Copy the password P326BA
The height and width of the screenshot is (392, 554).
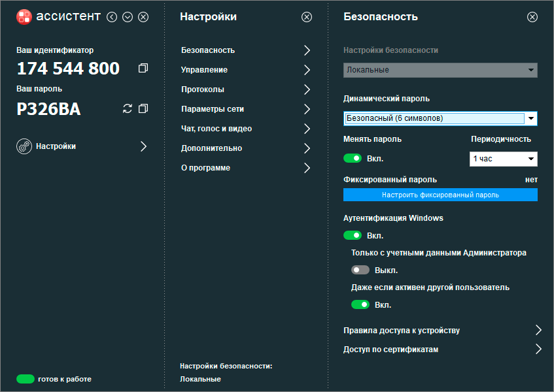coord(143,108)
